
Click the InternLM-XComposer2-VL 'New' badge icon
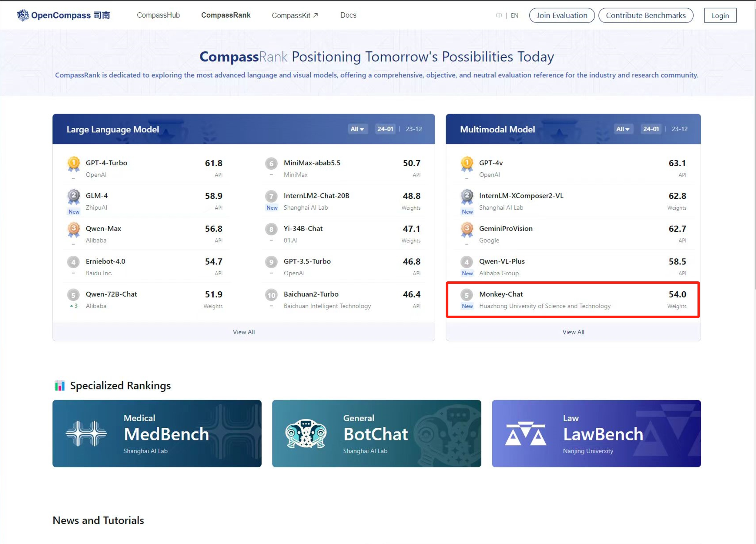pyautogui.click(x=467, y=212)
